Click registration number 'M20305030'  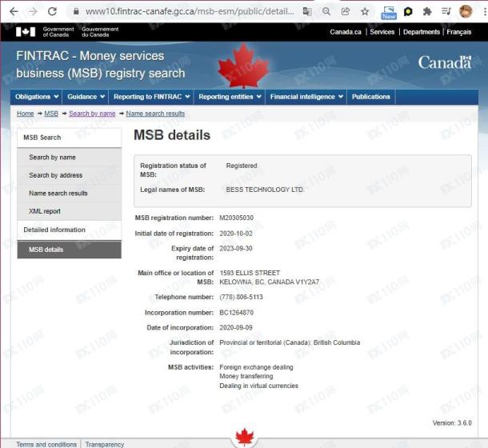237,218
